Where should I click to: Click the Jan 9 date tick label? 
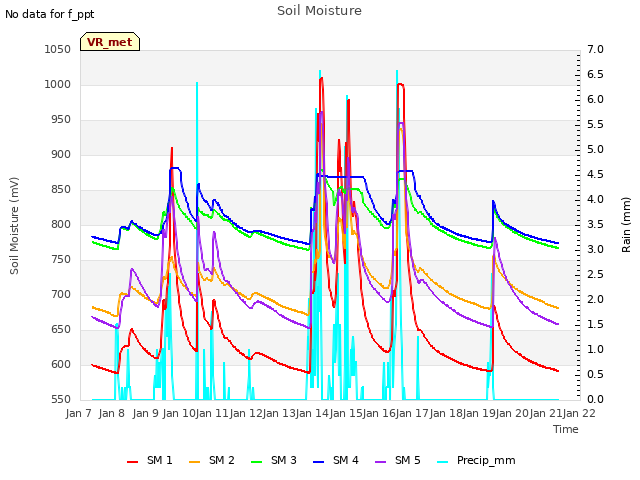[x=146, y=413]
